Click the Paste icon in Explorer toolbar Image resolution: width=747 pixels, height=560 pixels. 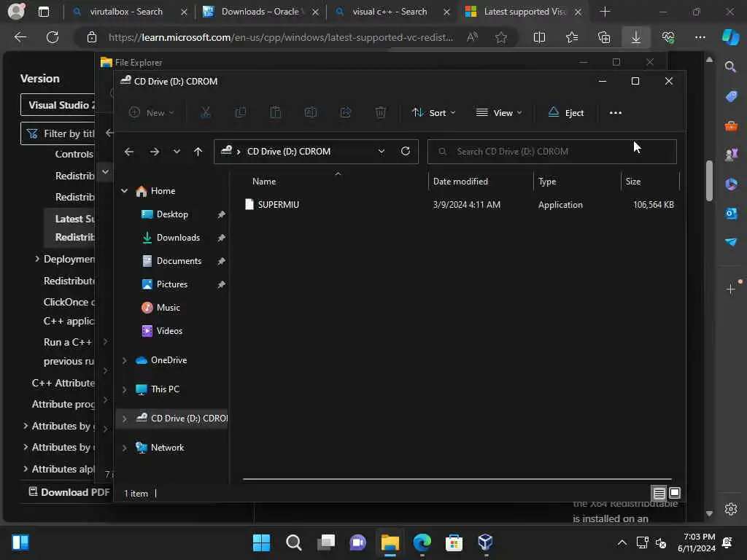tap(275, 113)
